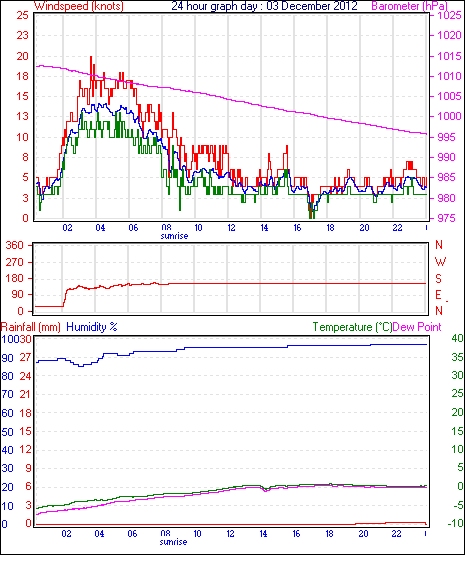This screenshot has height=563, width=465.
Task: Click the Rainfall (mm) legend label
Action: pos(31,327)
